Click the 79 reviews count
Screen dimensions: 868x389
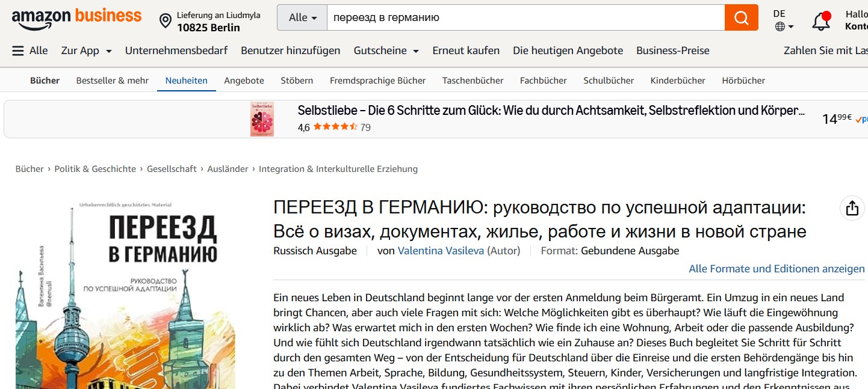[x=365, y=127]
